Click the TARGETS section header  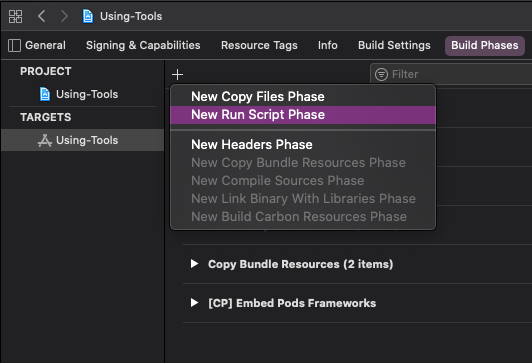click(x=45, y=117)
